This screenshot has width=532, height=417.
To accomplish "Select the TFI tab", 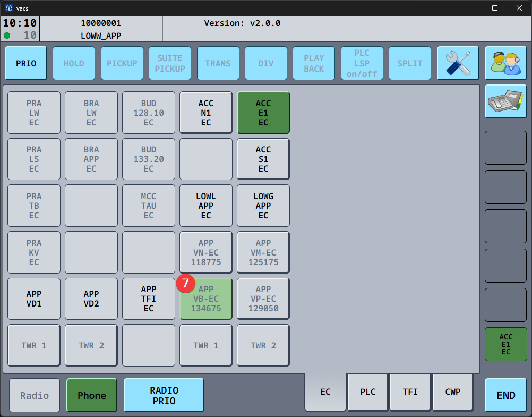I will coord(410,392).
